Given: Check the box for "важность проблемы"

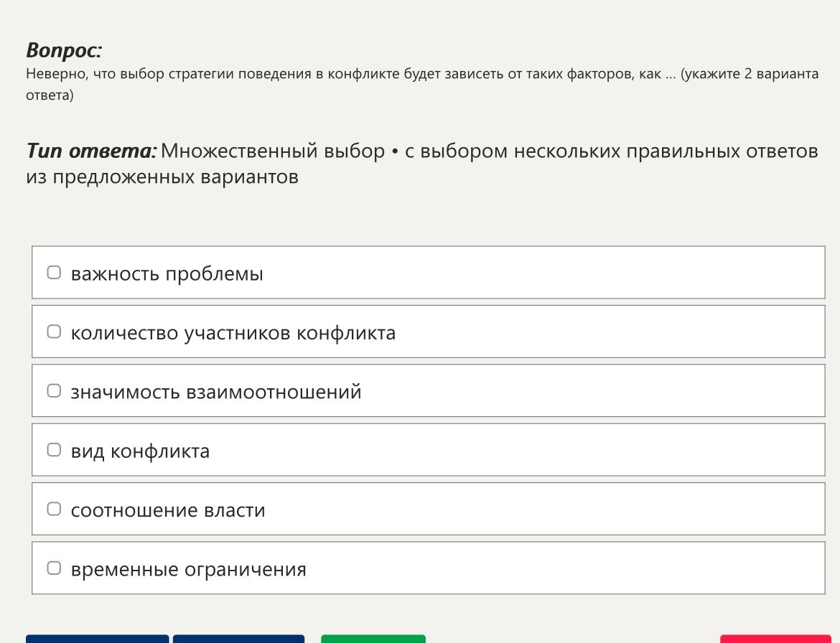Looking at the screenshot, I should tap(54, 273).
